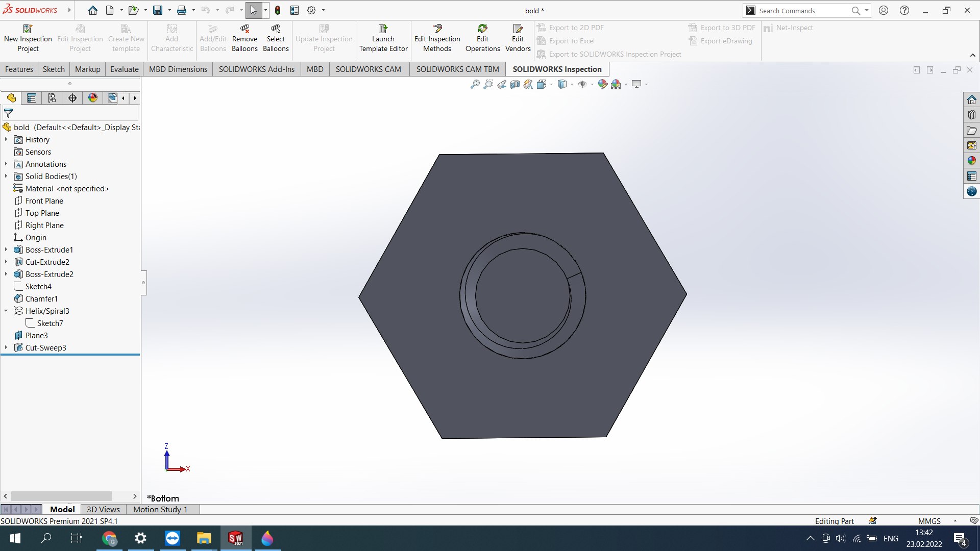Open the FeatureManager design tree tab

coord(11,98)
